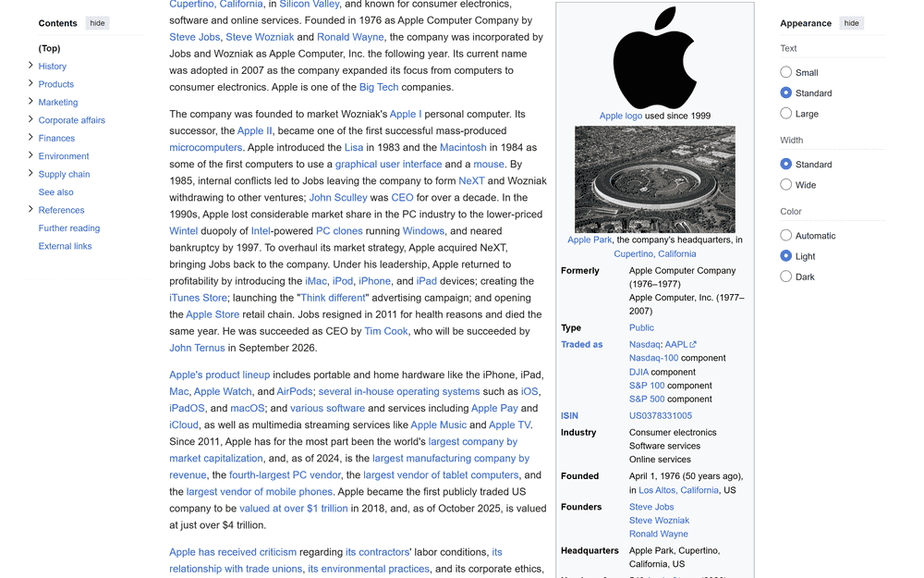Open the iTunes Store link
The height and width of the screenshot is (578, 924).
coord(198,298)
